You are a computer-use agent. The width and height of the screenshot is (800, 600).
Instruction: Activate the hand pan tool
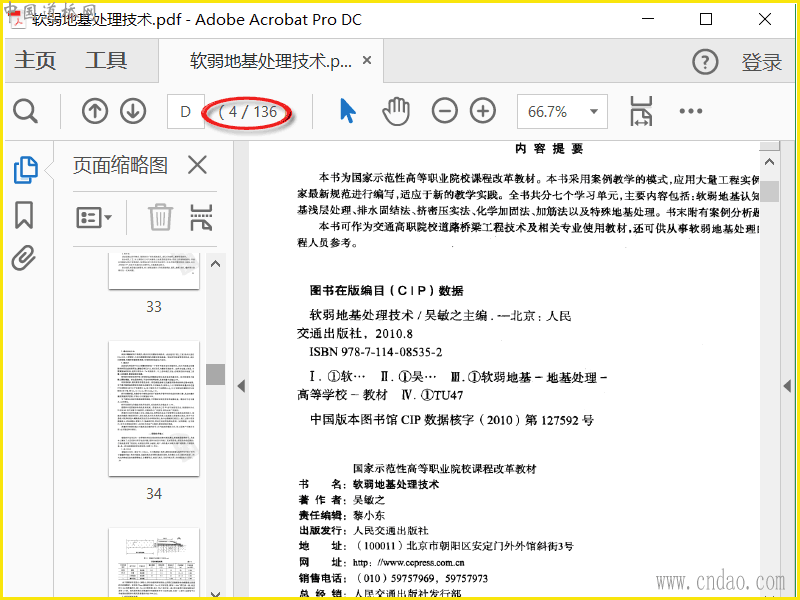pyautogui.click(x=396, y=111)
